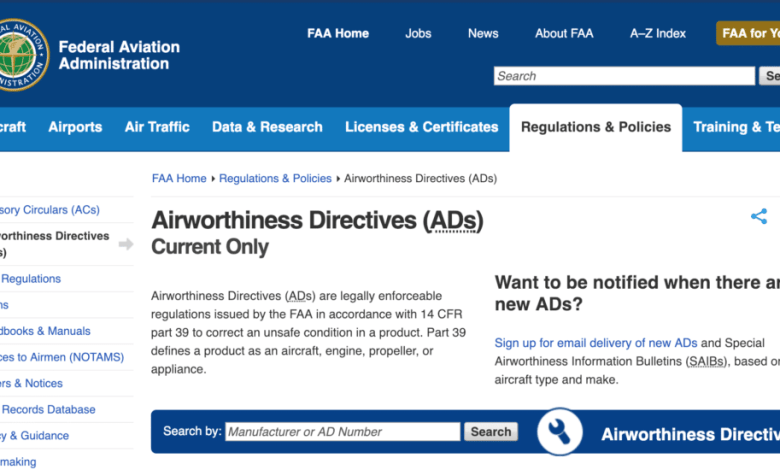
Task: Open the Air Traffic menu
Action: (x=157, y=127)
